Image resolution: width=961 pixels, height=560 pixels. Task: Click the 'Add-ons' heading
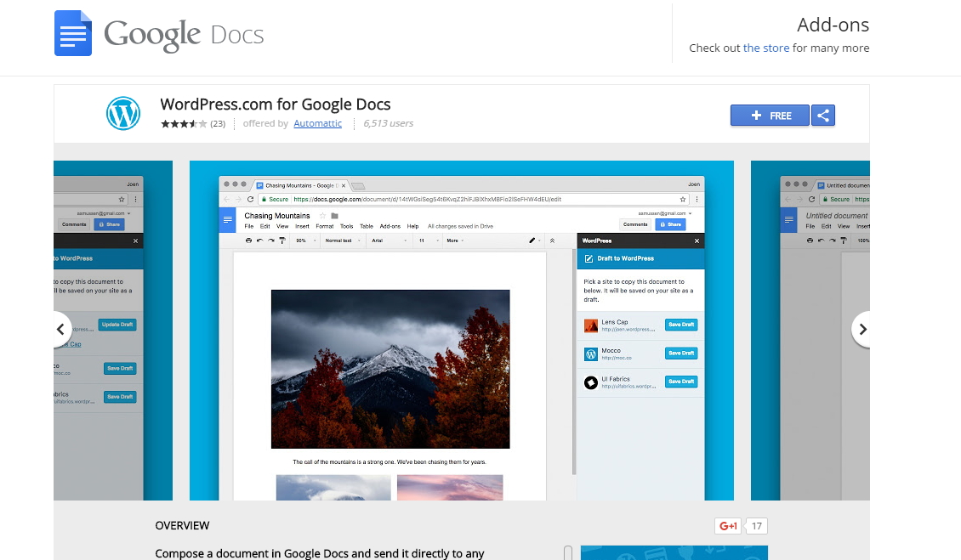click(x=833, y=25)
